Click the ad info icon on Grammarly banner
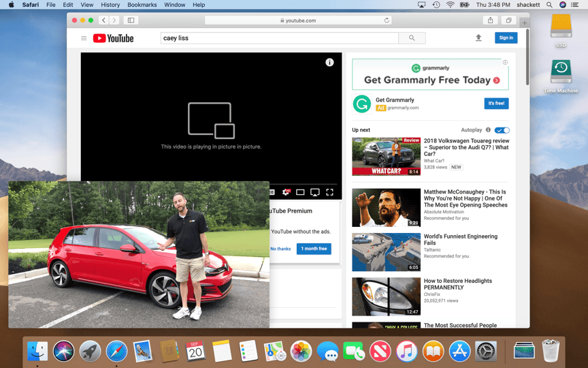The height and width of the screenshot is (368, 588). coord(505,62)
